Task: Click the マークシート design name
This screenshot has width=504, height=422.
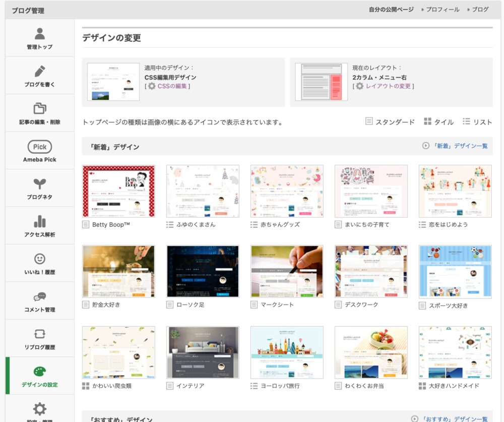Action: 277,305
